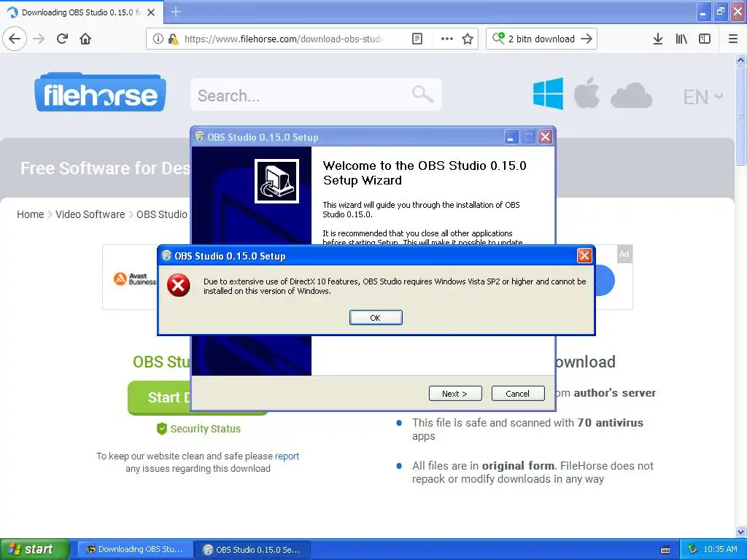Screen dimensions: 747x560
Task: Open the Video Software breadcrumb
Action: click(90, 214)
